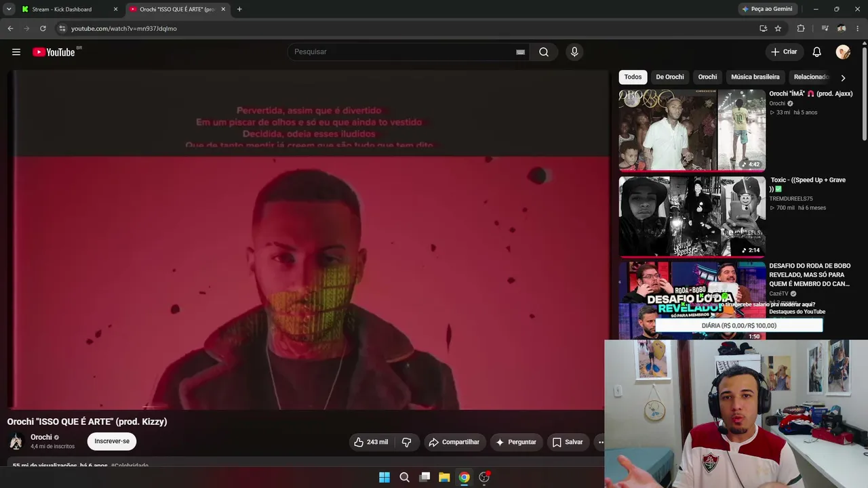Image resolution: width=868 pixels, height=488 pixels.
Task: Click the Orochi video player
Action: (x=309, y=241)
